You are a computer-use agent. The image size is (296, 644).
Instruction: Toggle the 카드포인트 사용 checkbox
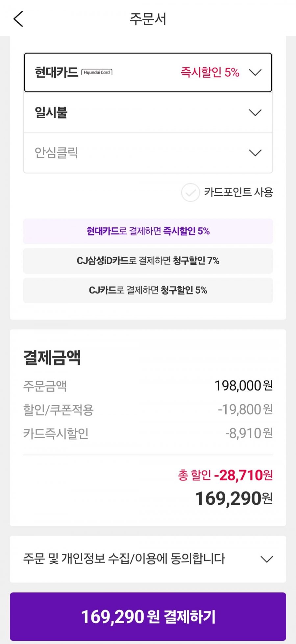[x=190, y=193]
